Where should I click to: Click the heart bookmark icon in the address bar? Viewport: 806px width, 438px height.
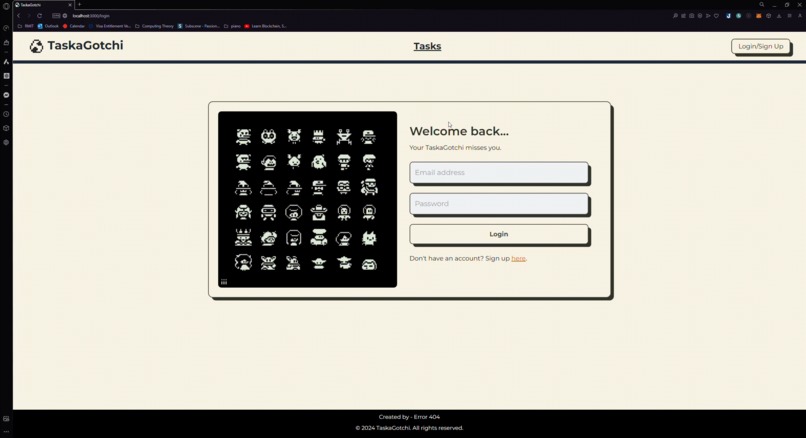716,16
